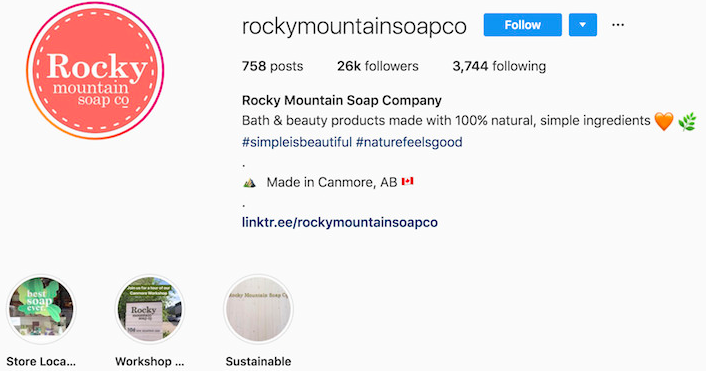This screenshot has height=371, width=706.
Task: Open the #naturefeelsgood hashtag
Action: (x=409, y=142)
